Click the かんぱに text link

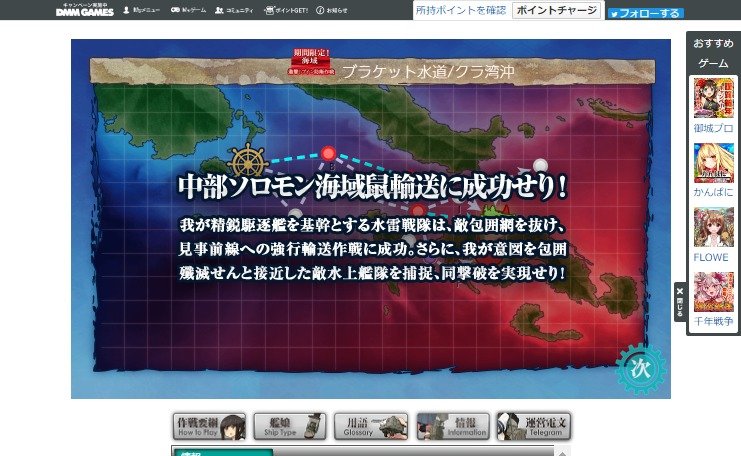(714, 192)
